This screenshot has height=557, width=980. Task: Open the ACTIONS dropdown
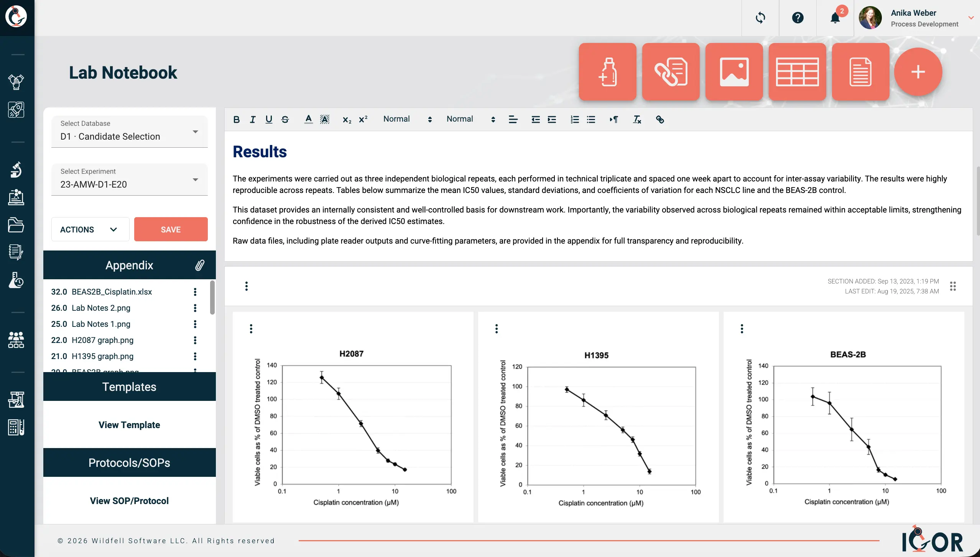pyautogui.click(x=90, y=229)
